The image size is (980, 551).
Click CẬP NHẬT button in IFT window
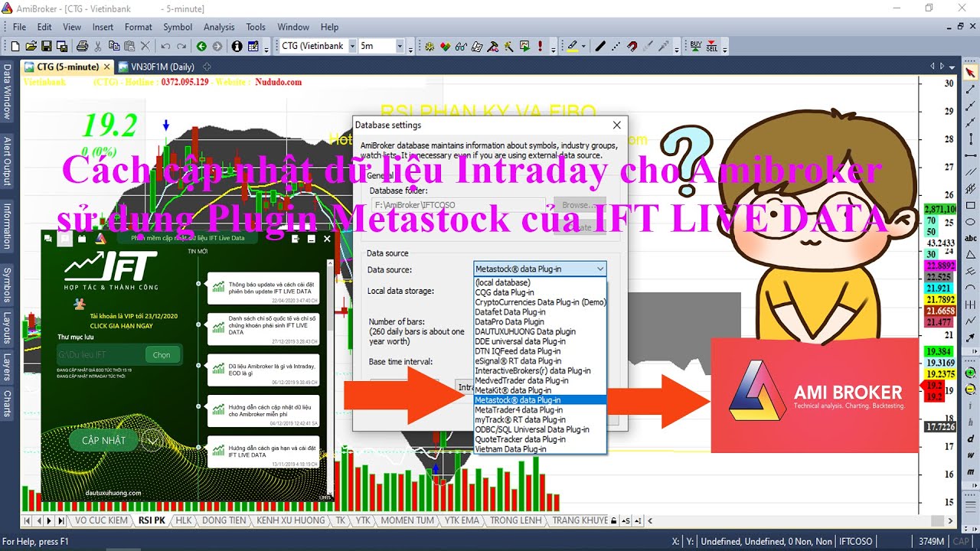(103, 440)
